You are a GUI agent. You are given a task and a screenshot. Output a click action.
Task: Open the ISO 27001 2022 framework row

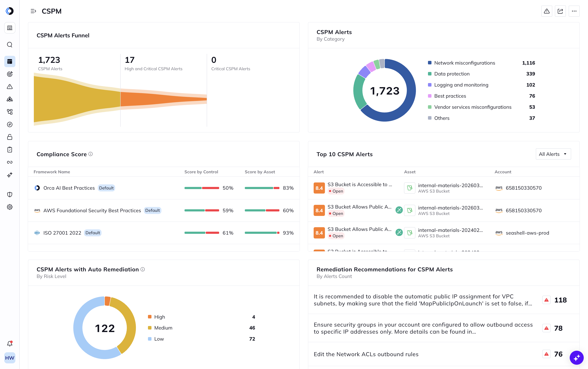[x=164, y=233]
